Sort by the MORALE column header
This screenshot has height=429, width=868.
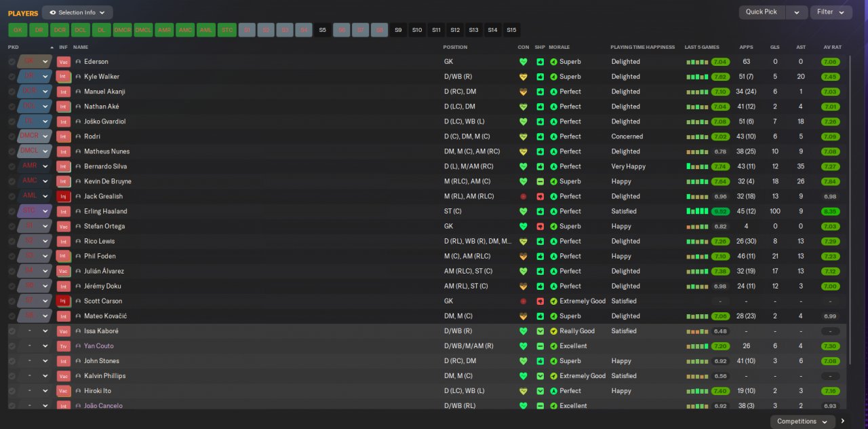(559, 48)
